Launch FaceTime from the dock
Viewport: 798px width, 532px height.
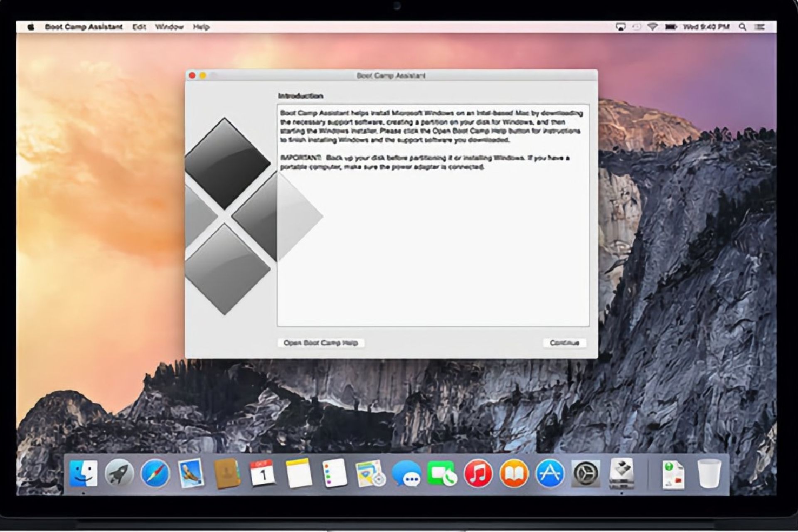(x=442, y=474)
